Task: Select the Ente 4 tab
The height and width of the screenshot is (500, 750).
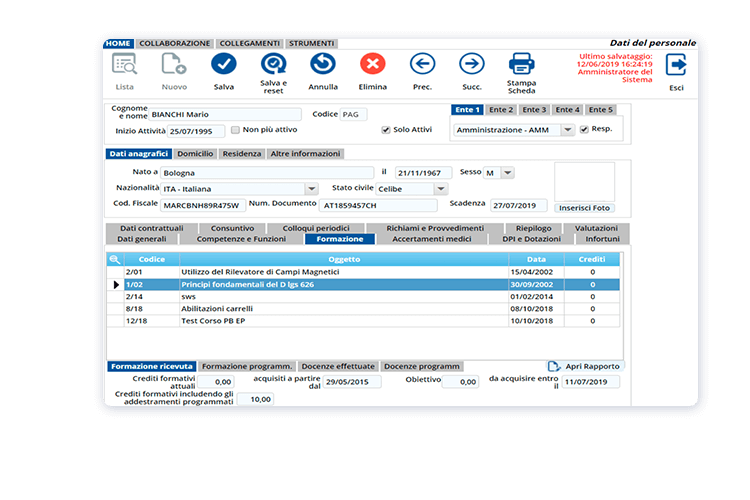Action: point(567,110)
